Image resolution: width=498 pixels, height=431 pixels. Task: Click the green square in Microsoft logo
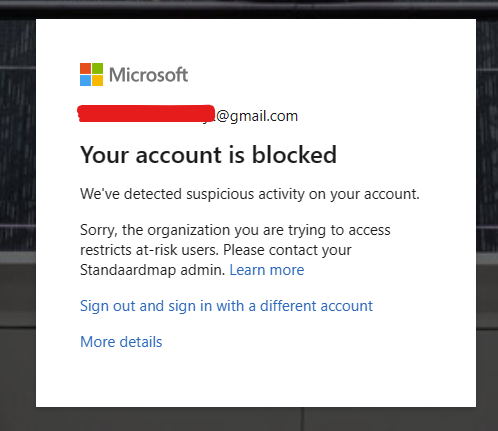[97, 68]
